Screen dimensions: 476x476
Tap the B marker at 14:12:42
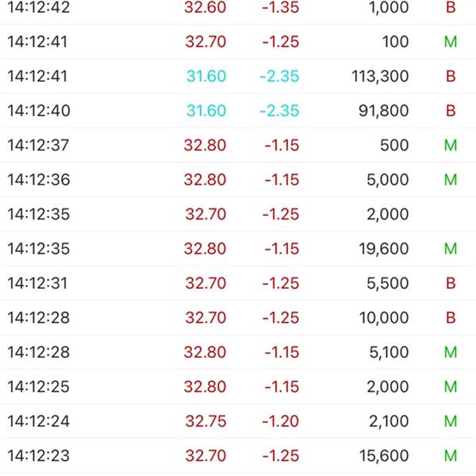click(x=451, y=7)
